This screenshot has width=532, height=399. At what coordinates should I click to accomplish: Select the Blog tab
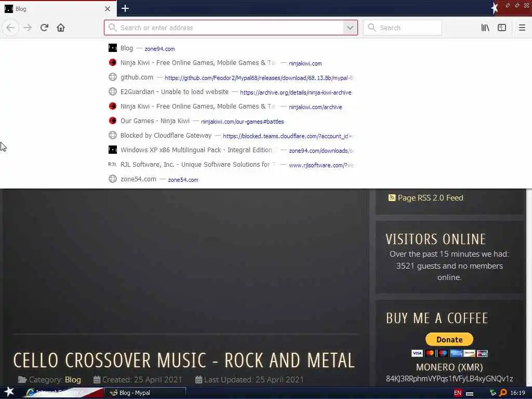58,9
